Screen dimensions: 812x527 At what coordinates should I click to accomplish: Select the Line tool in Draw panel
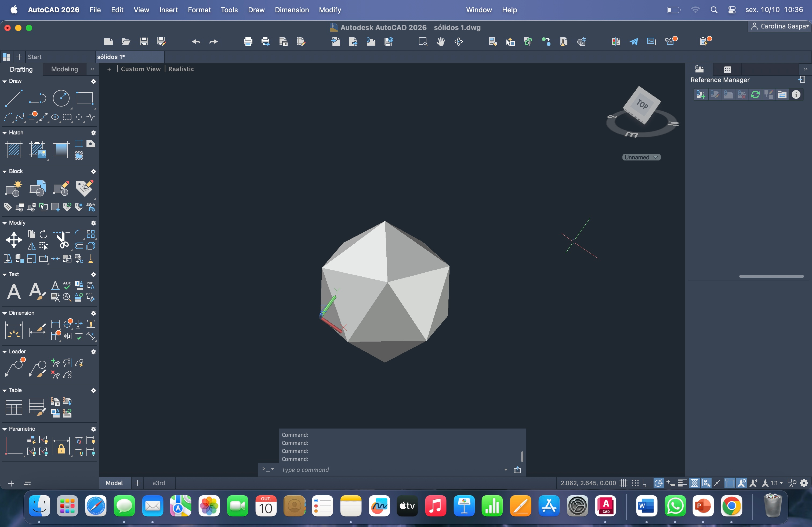pyautogui.click(x=14, y=98)
